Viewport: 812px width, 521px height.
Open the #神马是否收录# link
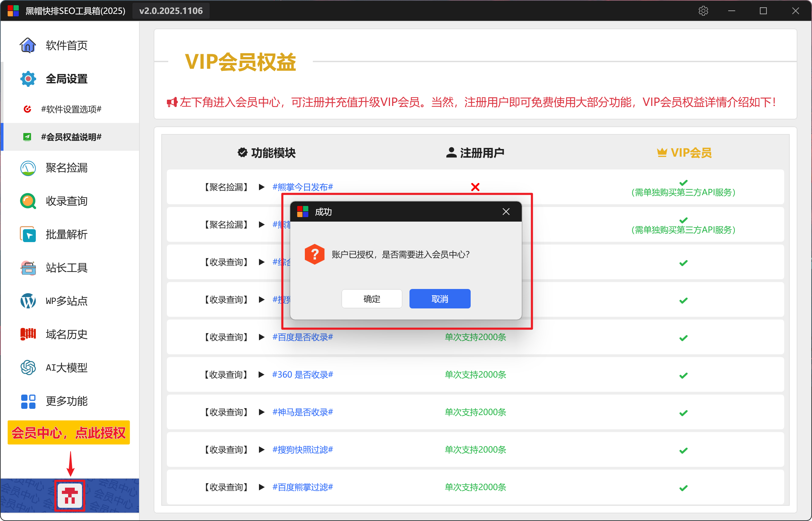pos(302,412)
